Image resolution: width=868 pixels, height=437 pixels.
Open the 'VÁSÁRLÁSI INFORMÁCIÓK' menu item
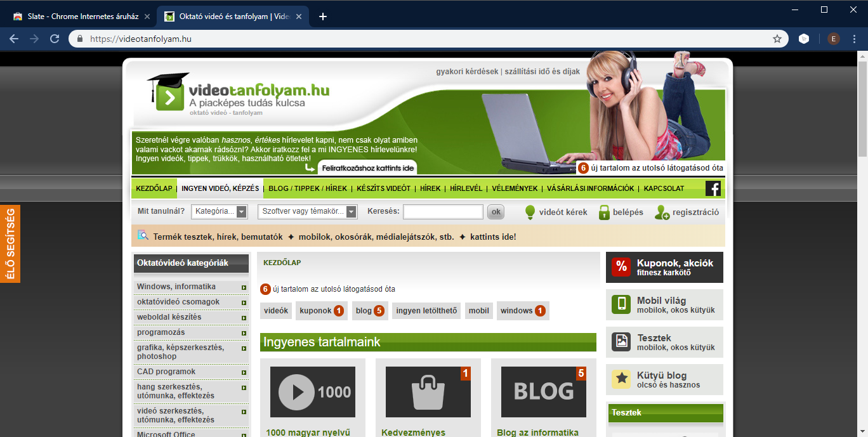(591, 188)
